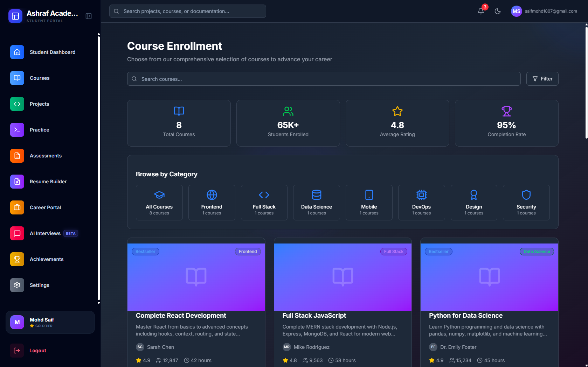Go to Courses in sidebar
This screenshot has height=367, width=588.
(40, 78)
